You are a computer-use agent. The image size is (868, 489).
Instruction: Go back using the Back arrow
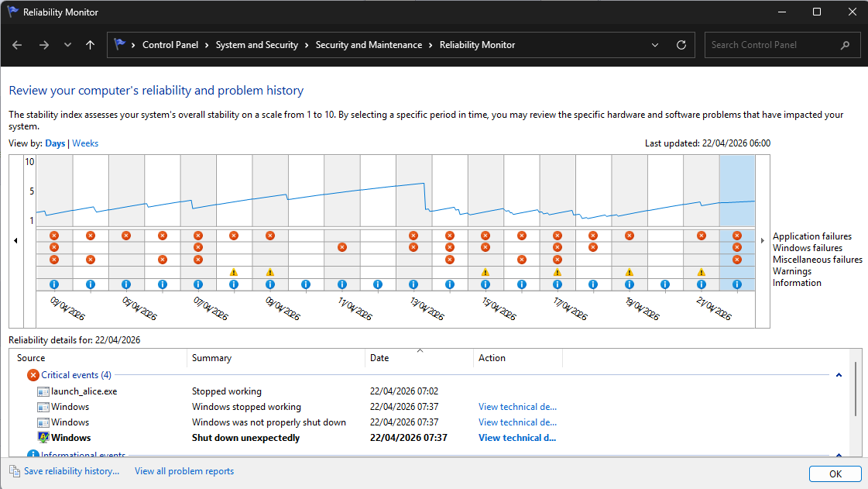tap(17, 45)
